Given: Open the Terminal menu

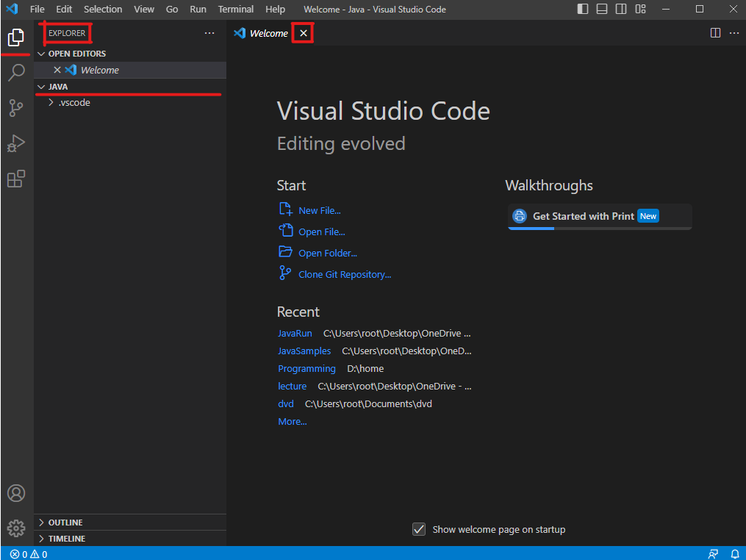Looking at the screenshot, I should point(235,10).
